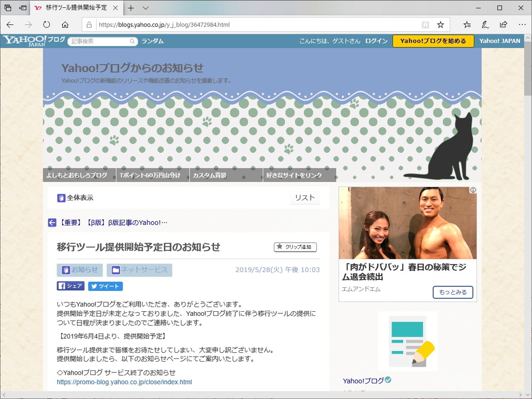Click Edge's share icon in the toolbar
The image size is (532, 399).
point(503,24)
